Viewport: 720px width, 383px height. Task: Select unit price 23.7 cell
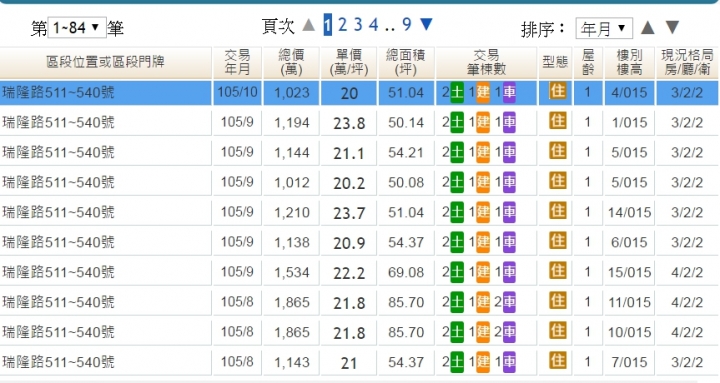pos(349,213)
